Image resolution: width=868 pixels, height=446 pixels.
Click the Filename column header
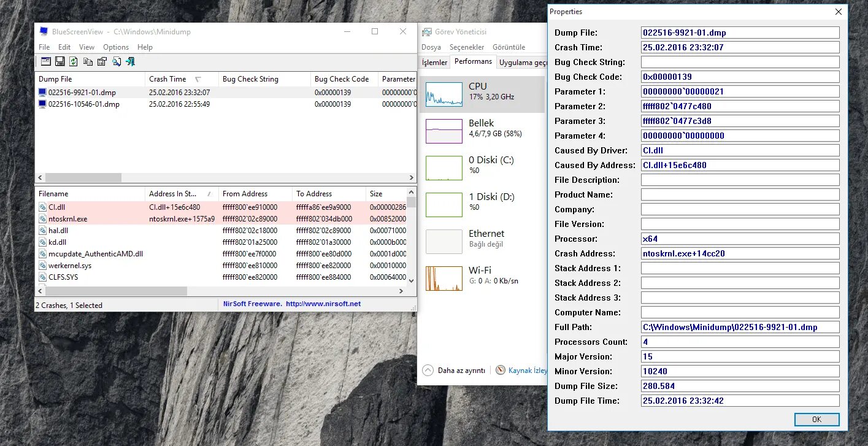(90, 194)
